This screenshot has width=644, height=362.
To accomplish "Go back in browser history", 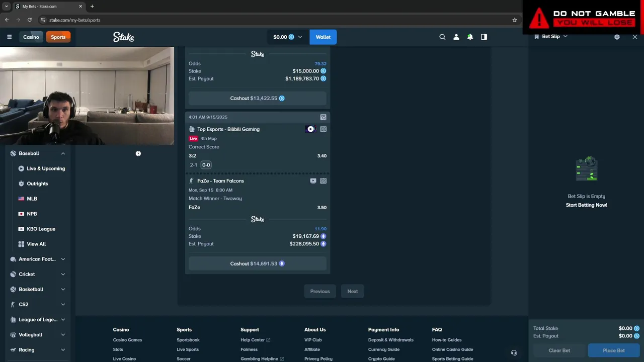I will pyautogui.click(x=7, y=20).
